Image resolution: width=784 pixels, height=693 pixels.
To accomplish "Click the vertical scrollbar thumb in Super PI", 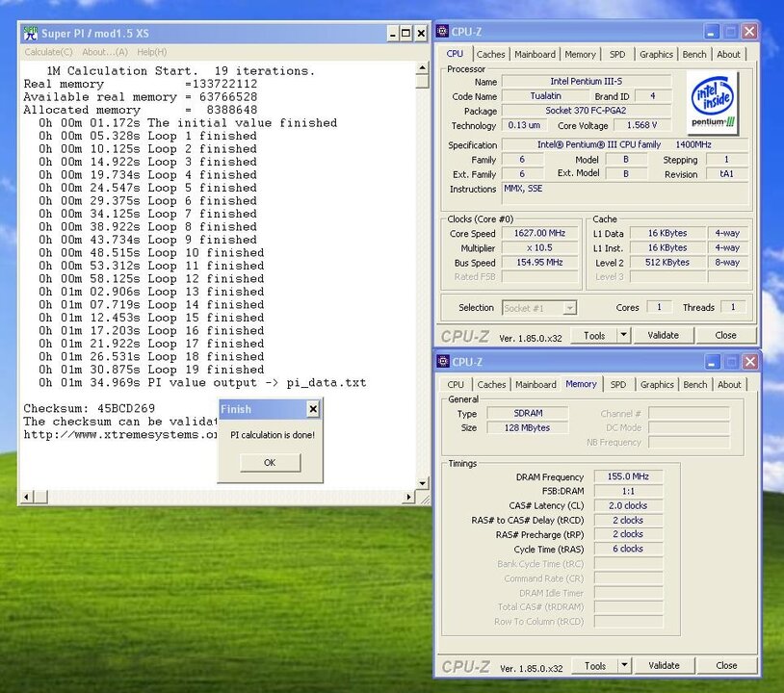I will coord(423,82).
